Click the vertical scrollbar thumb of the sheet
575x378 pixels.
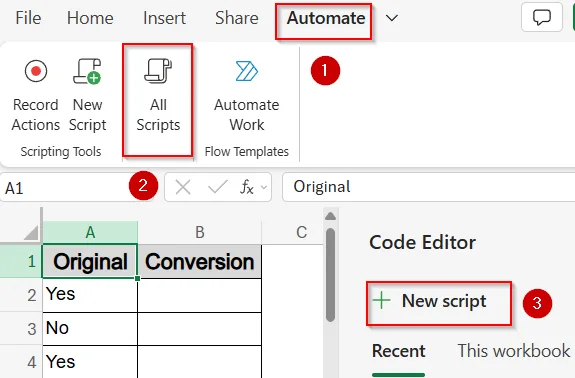[330, 275]
